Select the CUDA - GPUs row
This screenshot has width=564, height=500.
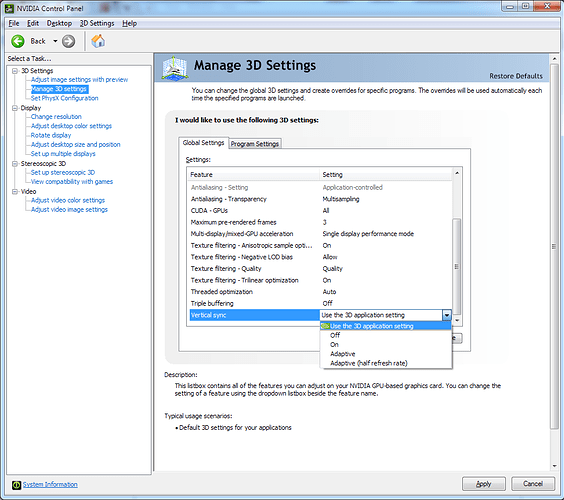320,211
